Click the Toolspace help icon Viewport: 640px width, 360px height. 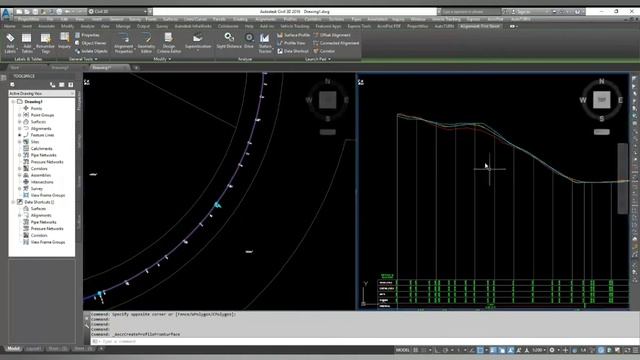click(x=71, y=84)
